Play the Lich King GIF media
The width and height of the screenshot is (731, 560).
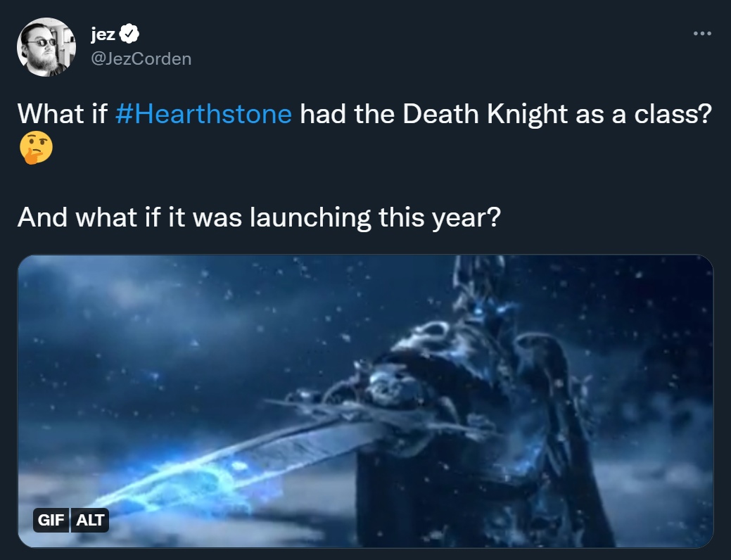click(365, 401)
